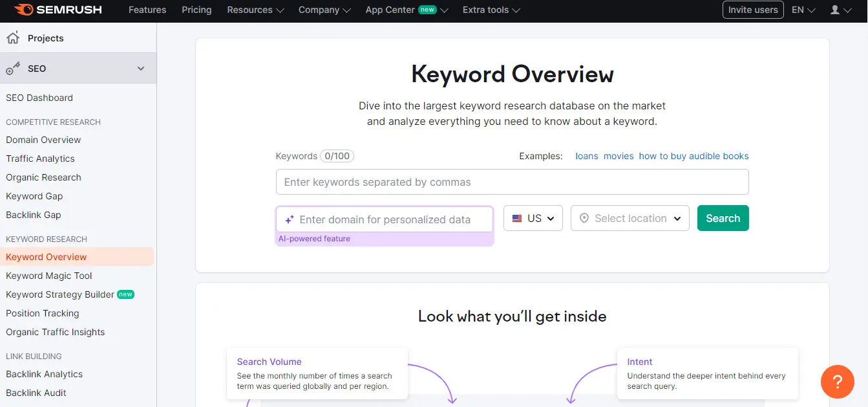Click the Intent feature card
The image size is (868, 407).
coord(708,373)
